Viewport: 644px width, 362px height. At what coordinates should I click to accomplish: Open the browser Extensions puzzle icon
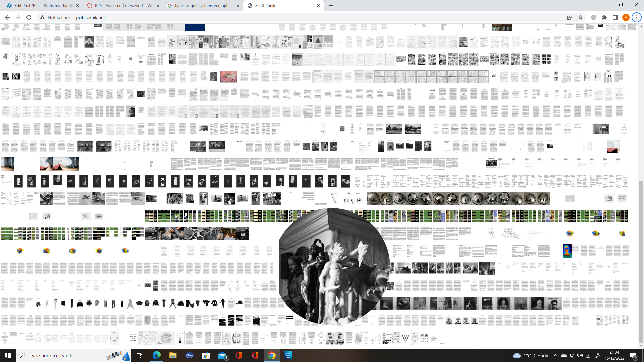(x=604, y=17)
